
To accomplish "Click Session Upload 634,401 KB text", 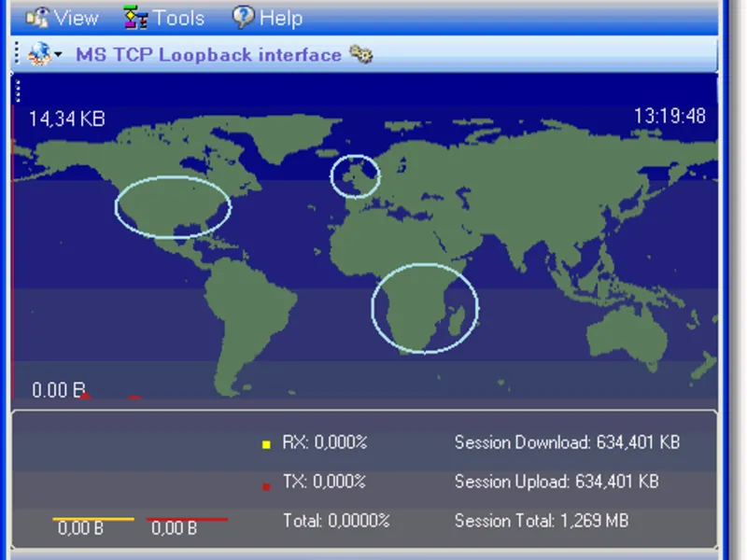I will pyautogui.click(x=557, y=482).
